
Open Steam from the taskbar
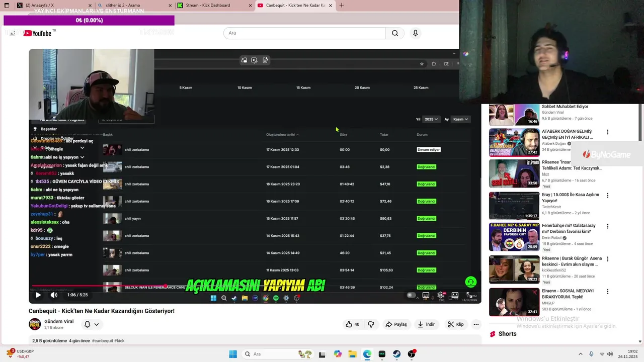(x=397, y=354)
